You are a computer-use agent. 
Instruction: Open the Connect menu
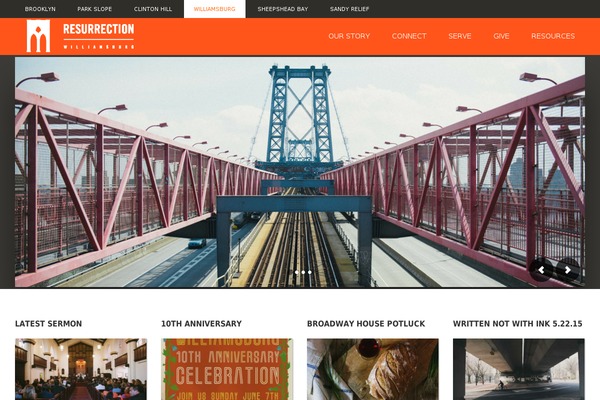coord(409,36)
